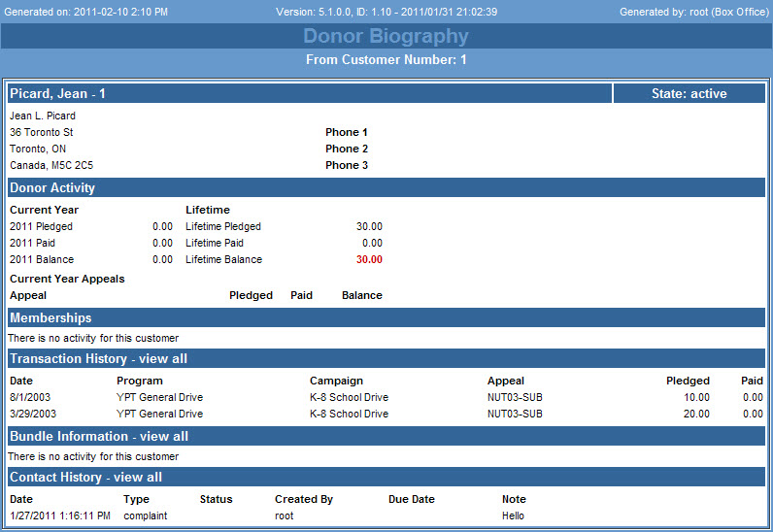Click the Current Year heading
Screen dimensions: 773x532
click(x=45, y=210)
